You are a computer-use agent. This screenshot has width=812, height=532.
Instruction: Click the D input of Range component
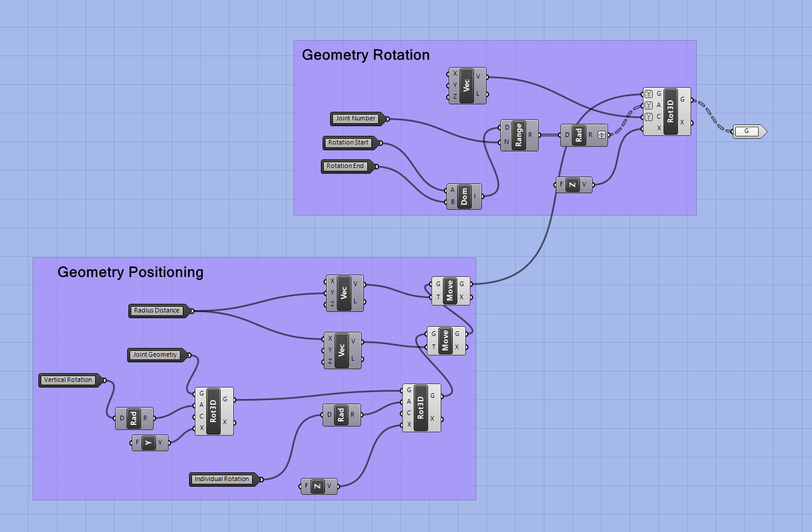click(x=507, y=128)
